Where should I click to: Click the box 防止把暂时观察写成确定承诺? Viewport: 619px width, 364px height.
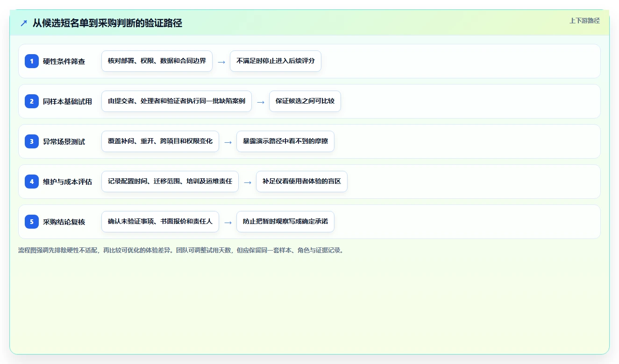click(x=285, y=222)
